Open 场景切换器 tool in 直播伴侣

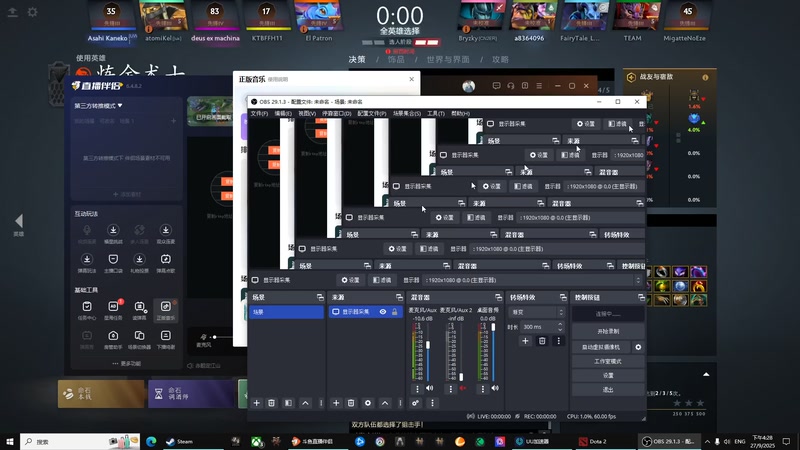point(139,339)
